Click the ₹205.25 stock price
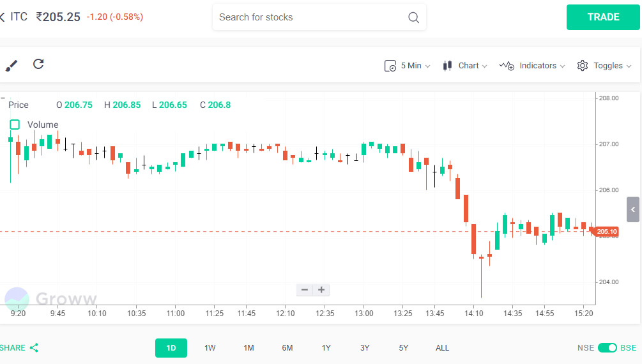This screenshot has height=364, width=642. click(58, 17)
